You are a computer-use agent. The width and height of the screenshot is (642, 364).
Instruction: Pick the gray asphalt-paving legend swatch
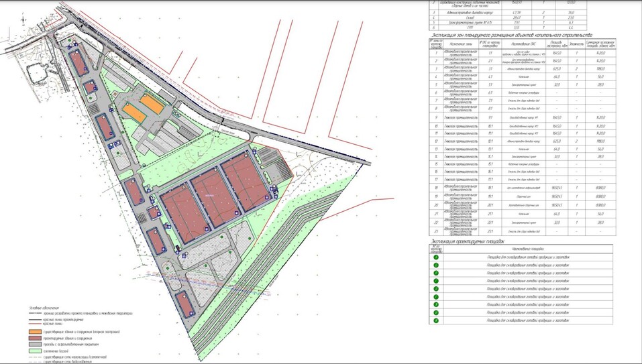tap(34, 345)
